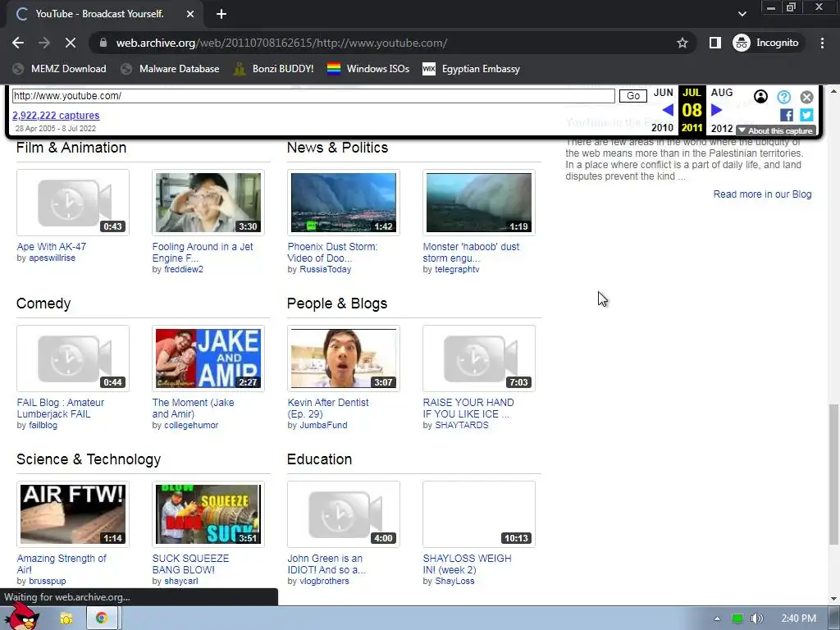Viewport: 840px width, 630px height.
Task: Open the Ape With AK-47 video thumbnail
Action: pos(73,203)
